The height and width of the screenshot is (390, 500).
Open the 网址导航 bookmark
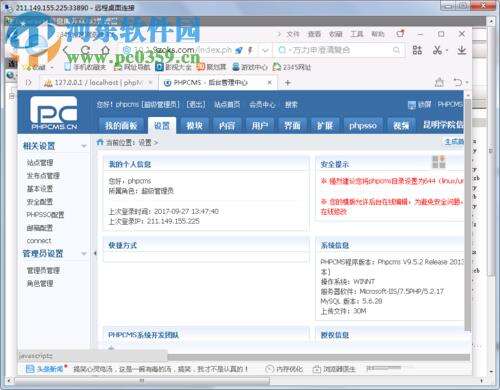point(132,67)
